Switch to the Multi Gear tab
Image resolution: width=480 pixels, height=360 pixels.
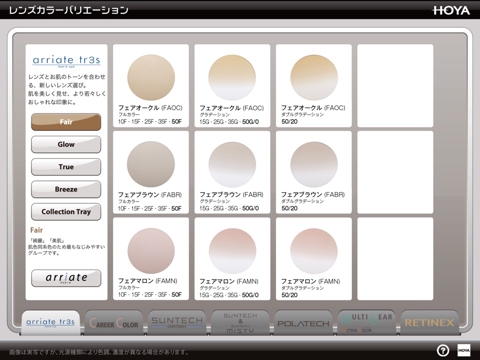[x=366, y=323]
